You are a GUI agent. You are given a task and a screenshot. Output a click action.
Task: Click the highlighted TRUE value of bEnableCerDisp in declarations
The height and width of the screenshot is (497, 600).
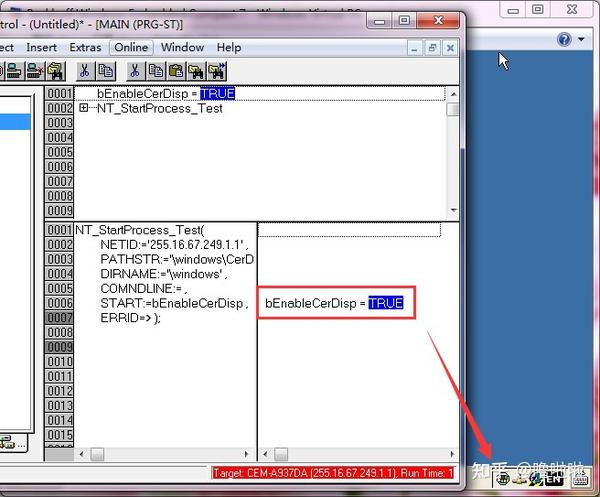(x=217, y=93)
